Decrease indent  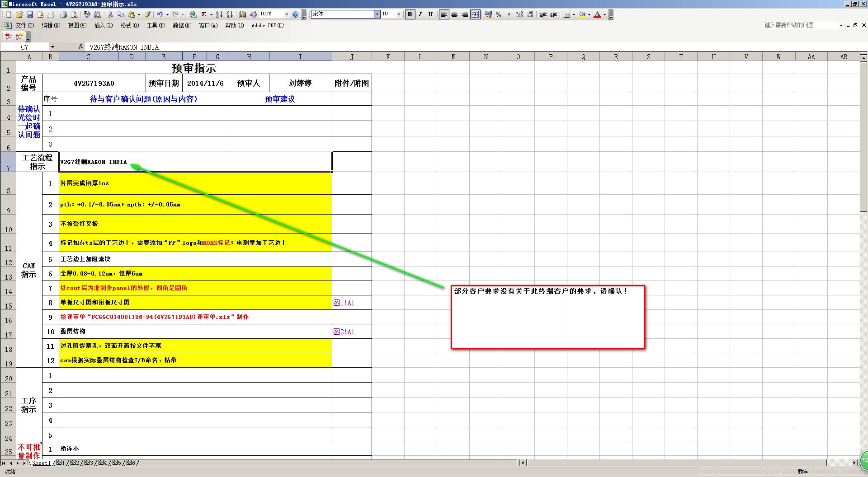click(543, 14)
